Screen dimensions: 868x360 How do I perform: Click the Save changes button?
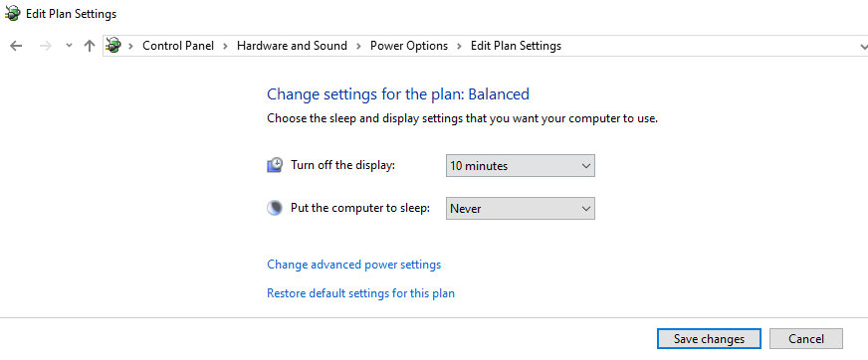point(709,339)
